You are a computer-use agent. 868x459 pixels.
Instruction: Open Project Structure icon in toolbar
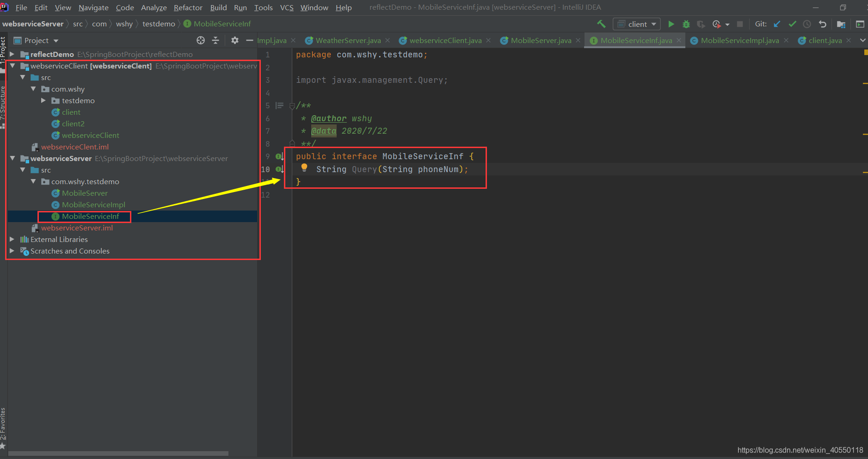point(841,24)
